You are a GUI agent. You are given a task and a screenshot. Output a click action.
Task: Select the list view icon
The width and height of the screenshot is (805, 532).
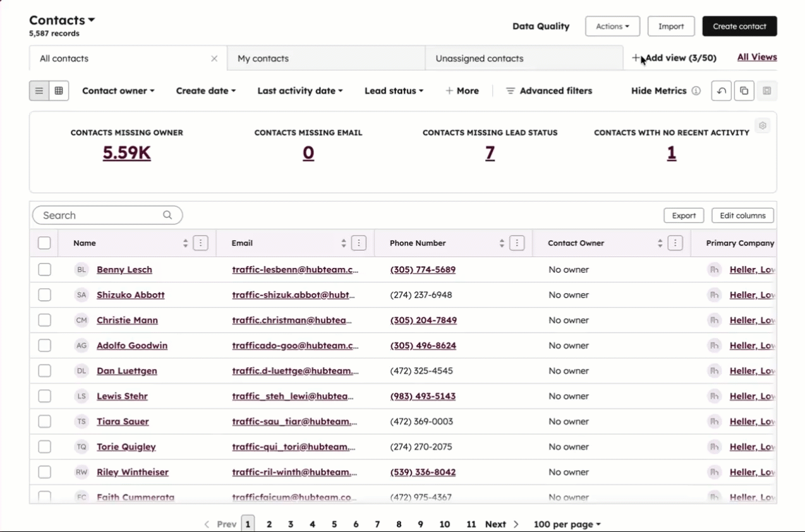[x=39, y=90]
